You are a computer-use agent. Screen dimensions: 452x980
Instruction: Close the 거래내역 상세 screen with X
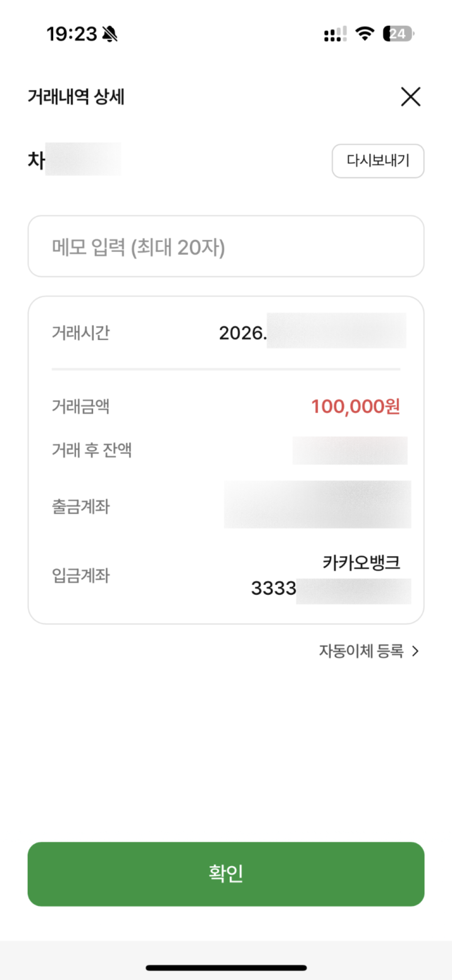click(410, 97)
